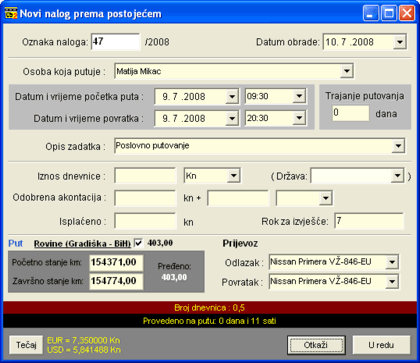The width and height of the screenshot is (420, 363).
Task: Open the akontacija foreign currency dropdown
Action: [x=325, y=199]
